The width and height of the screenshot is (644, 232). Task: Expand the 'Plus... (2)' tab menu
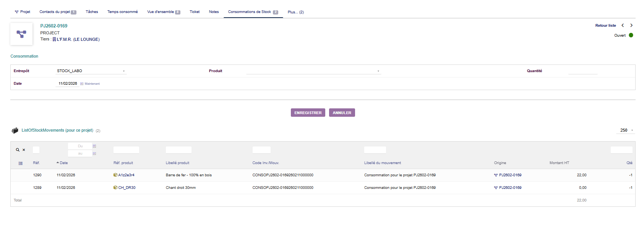[295, 12]
